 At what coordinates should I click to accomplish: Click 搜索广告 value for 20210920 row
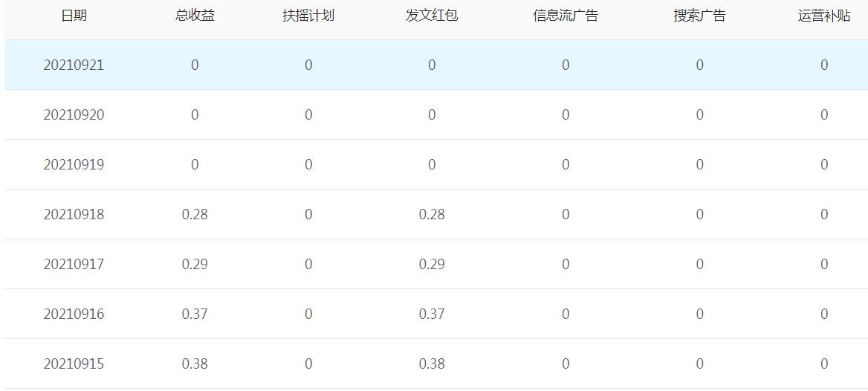pyautogui.click(x=700, y=115)
